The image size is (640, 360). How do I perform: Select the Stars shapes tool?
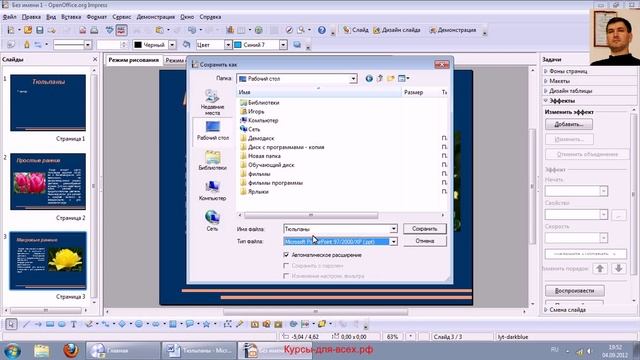click(207, 324)
